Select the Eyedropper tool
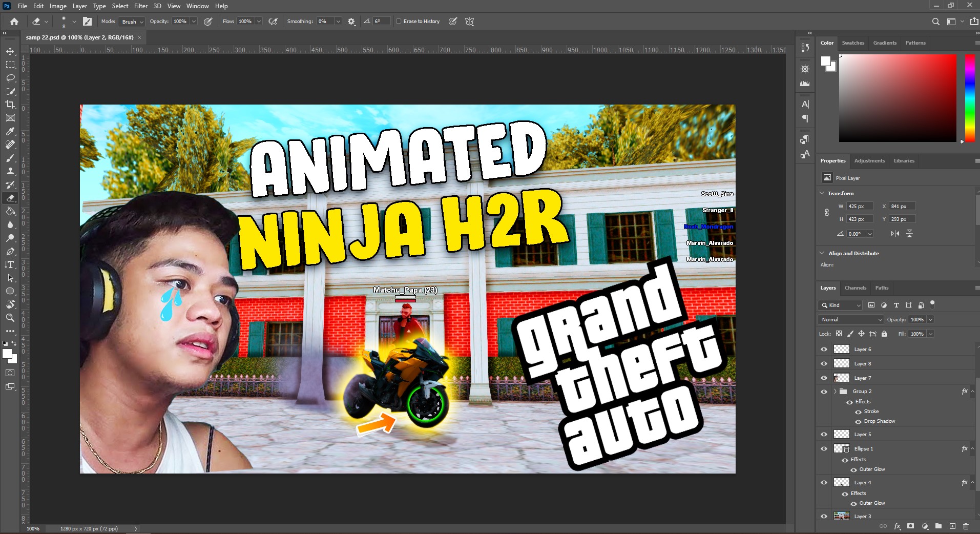Screen dimensions: 980x534 click(10, 131)
